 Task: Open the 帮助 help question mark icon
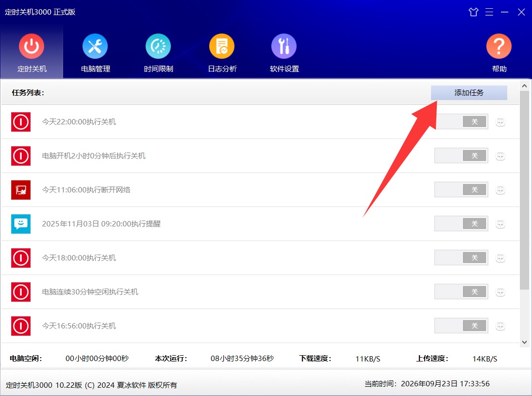coord(499,46)
